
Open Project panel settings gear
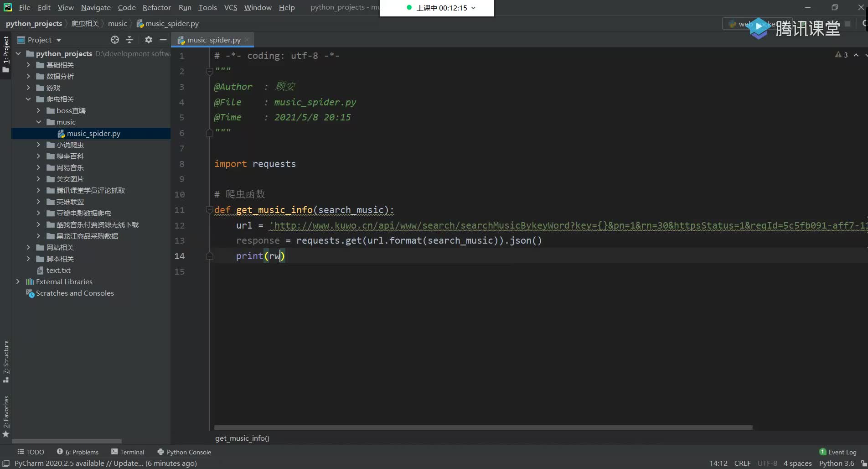coord(148,40)
